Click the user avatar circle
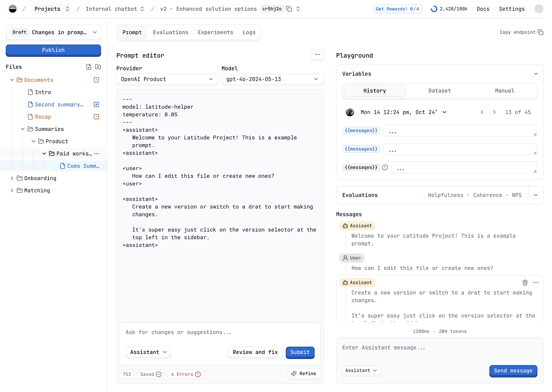The width and height of the screenshot is (552, 392). (x=539, y=9)
